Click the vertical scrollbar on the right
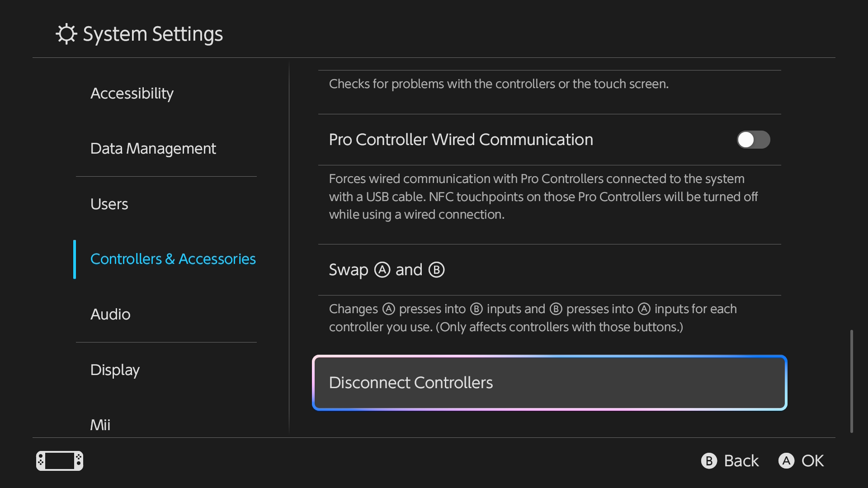Screen dimensions: 868x488 coord(851,381)
